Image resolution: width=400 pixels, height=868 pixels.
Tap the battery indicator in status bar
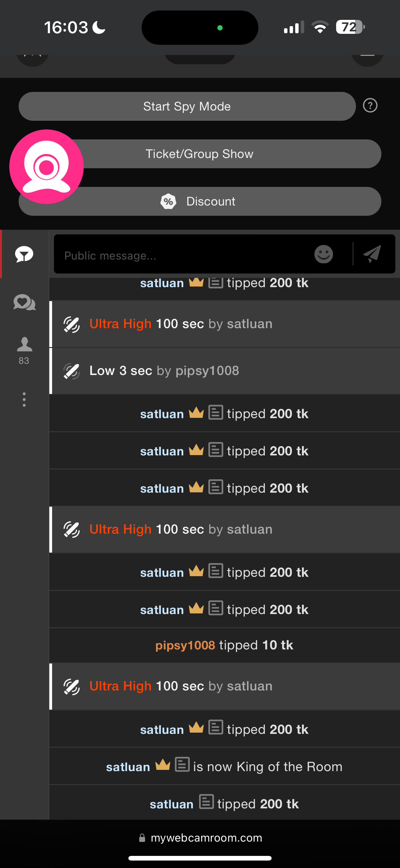coord(350,27)
